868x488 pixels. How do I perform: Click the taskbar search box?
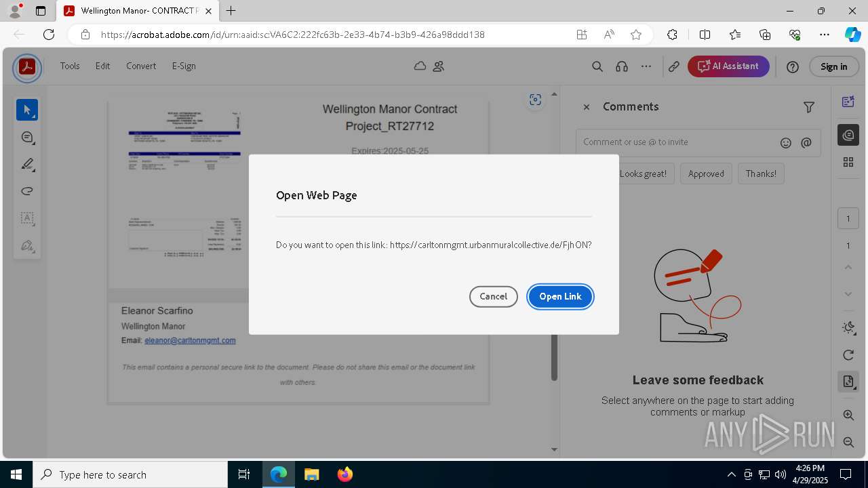pyautogui.click(x=130, y=474)
